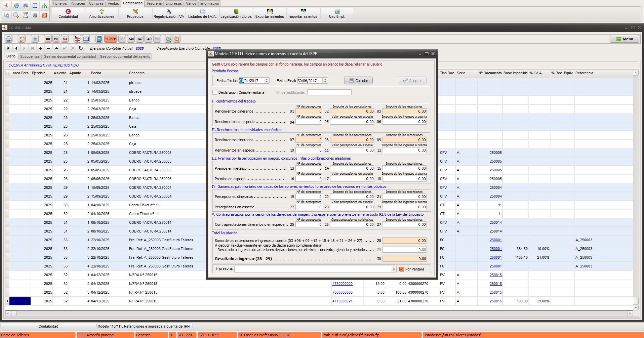
Task: Click the D/H debit-credit icon
Action: pos(78,39)
